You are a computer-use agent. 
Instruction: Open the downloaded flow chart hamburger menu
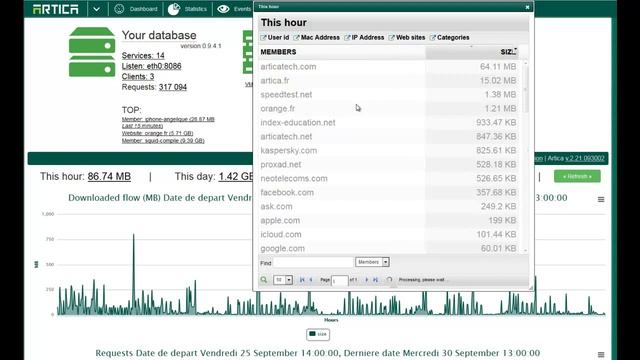coord(601,200)
